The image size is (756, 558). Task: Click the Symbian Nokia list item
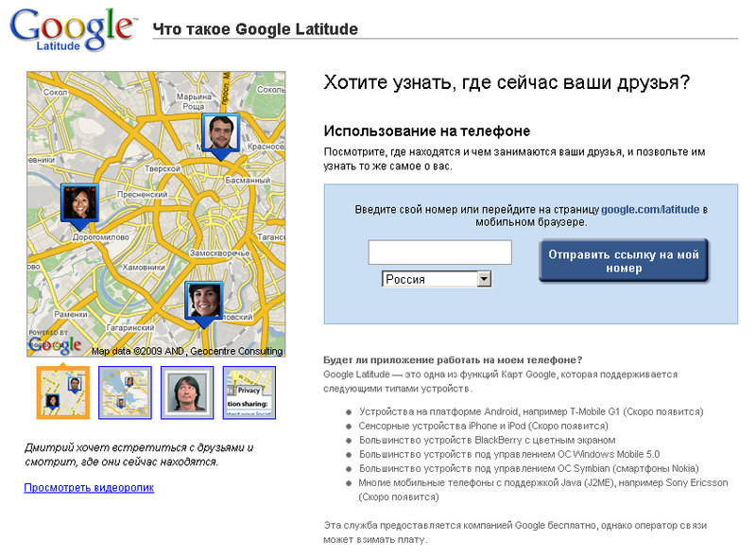[529, 468]
